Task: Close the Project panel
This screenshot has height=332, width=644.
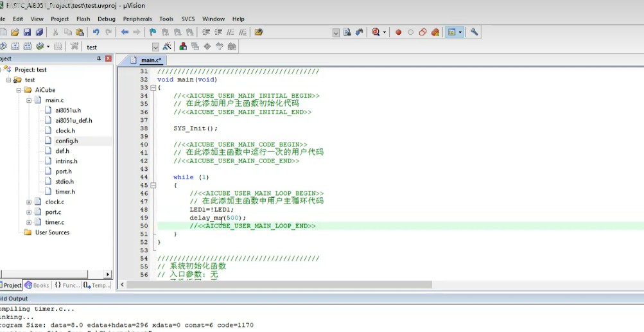Action: click(x=109, y=58)
